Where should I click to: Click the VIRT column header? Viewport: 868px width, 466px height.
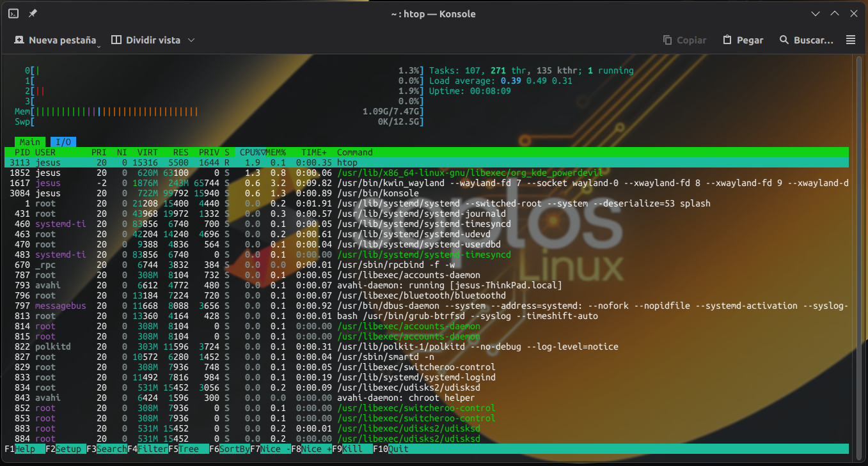[147, 152]
